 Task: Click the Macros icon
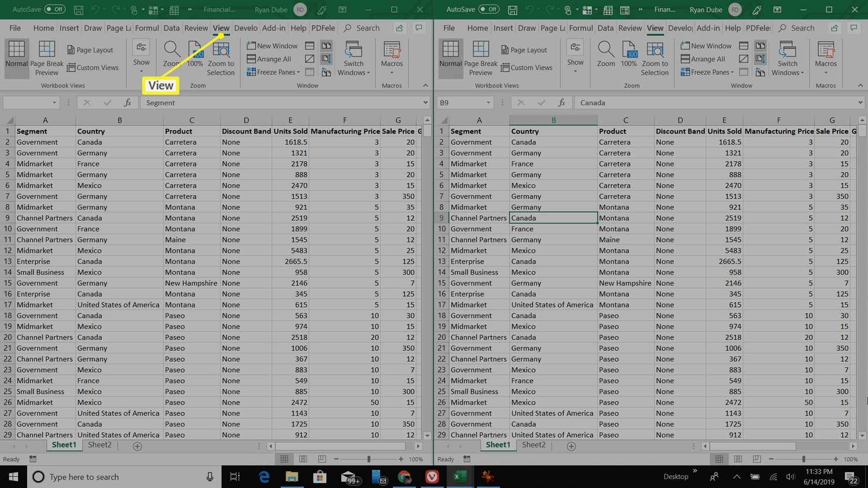(x=392, y=55)
